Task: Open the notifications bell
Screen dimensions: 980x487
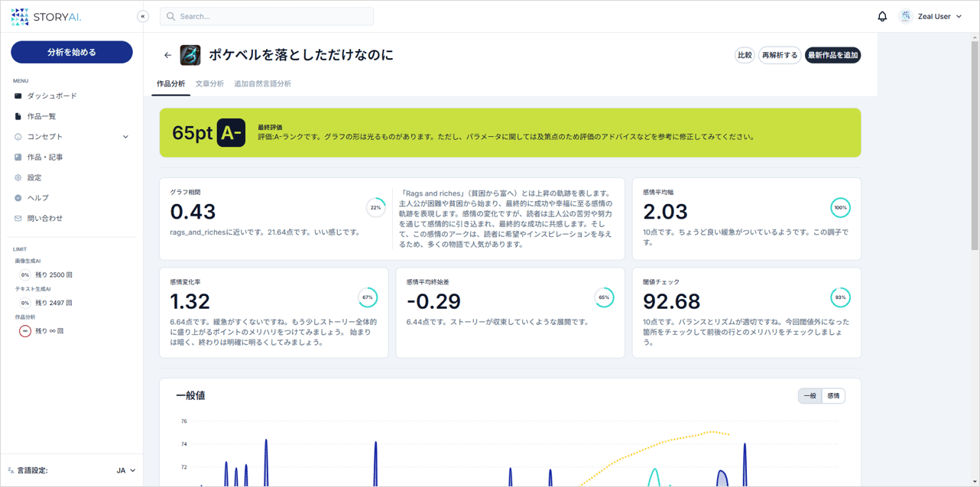Action: 882,16
